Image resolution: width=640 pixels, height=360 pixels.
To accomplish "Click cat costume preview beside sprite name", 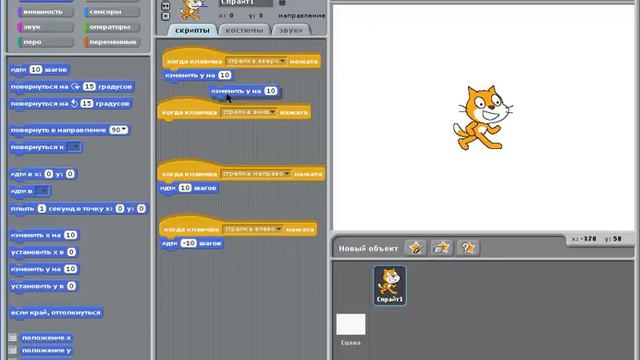I will (191, 10).
